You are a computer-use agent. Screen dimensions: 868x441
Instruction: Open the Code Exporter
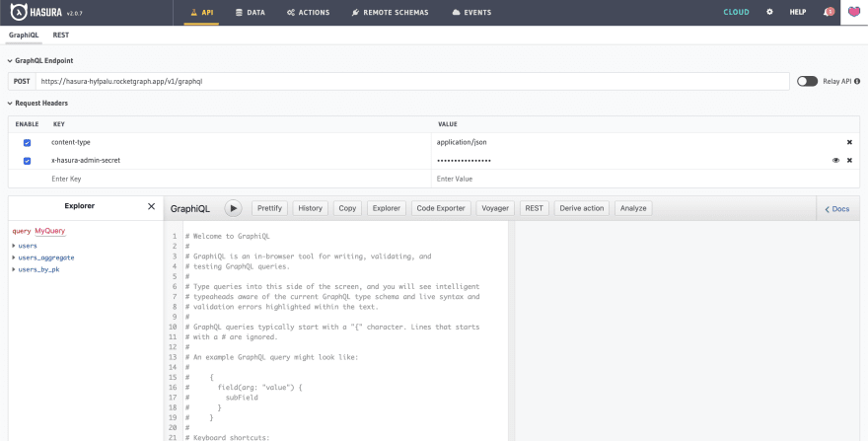coord(441,208)
